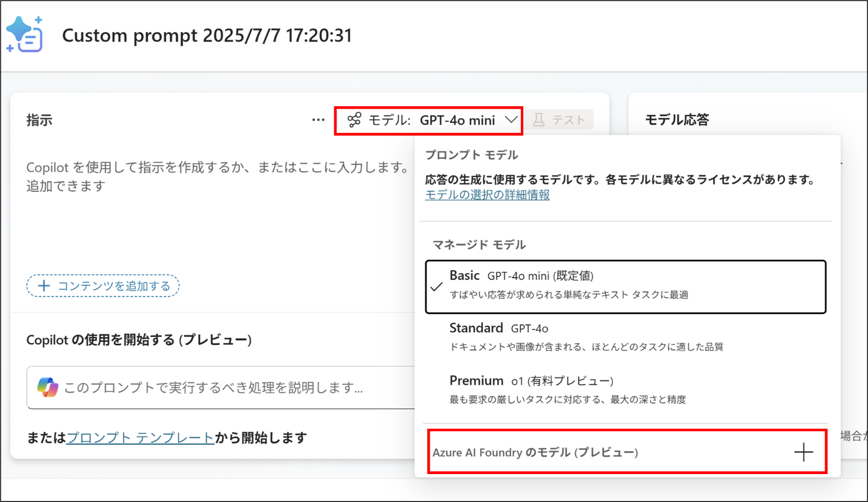Select Standard GPT-4o model option
This screenshot has width=868, height=502.
point(626,337)
